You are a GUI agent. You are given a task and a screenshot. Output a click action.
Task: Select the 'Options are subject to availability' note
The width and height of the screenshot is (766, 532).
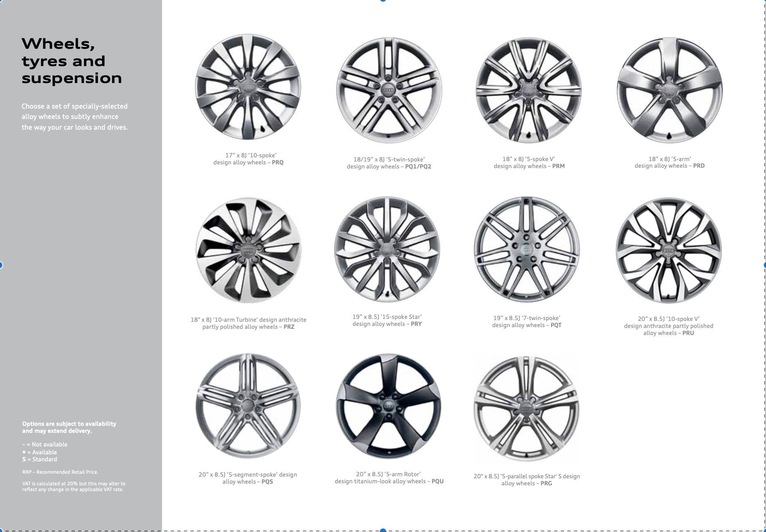coord(69,427)
